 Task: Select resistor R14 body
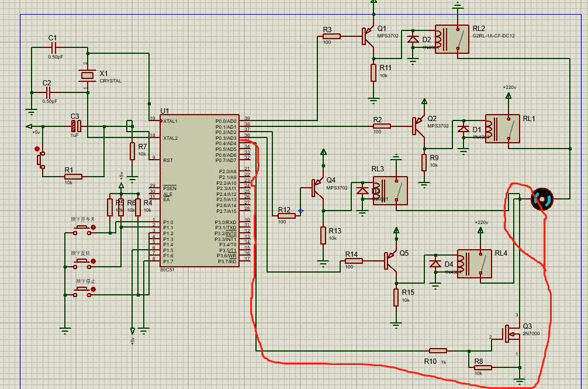(354, 261)
